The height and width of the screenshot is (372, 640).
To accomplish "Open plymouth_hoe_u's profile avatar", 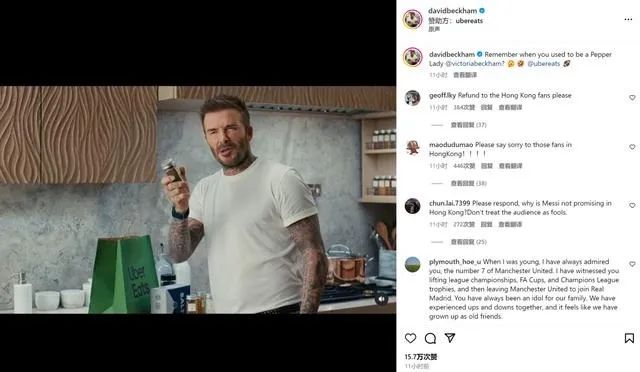I will (x=413, y=265).
